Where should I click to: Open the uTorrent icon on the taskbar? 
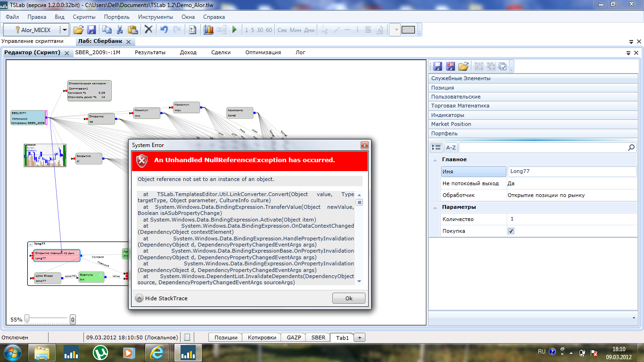point(100,352)
